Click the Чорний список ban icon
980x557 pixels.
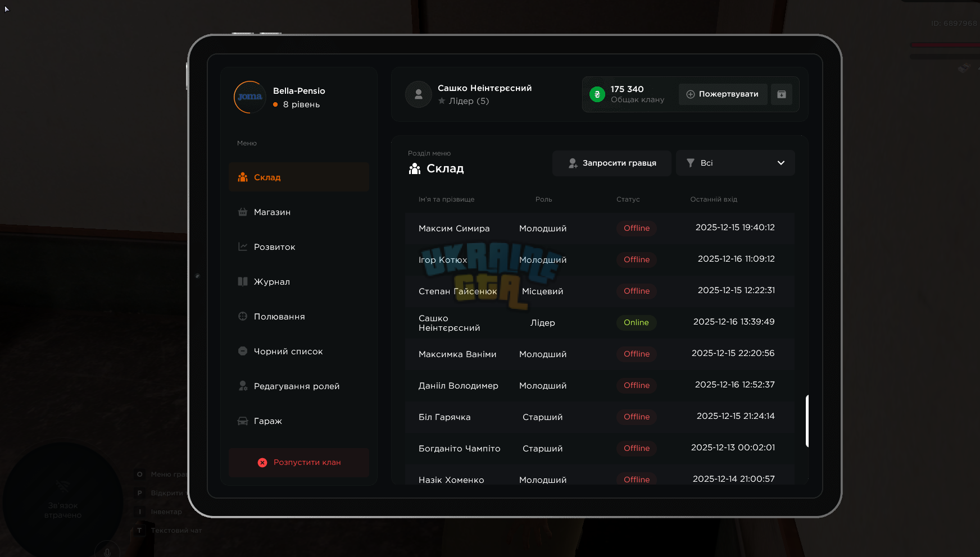243,351
